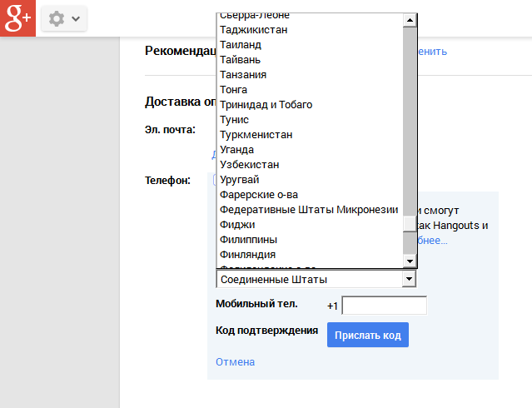Select Тунис from the list
This screenshot has height=408, width=532.
click(235, 120)
